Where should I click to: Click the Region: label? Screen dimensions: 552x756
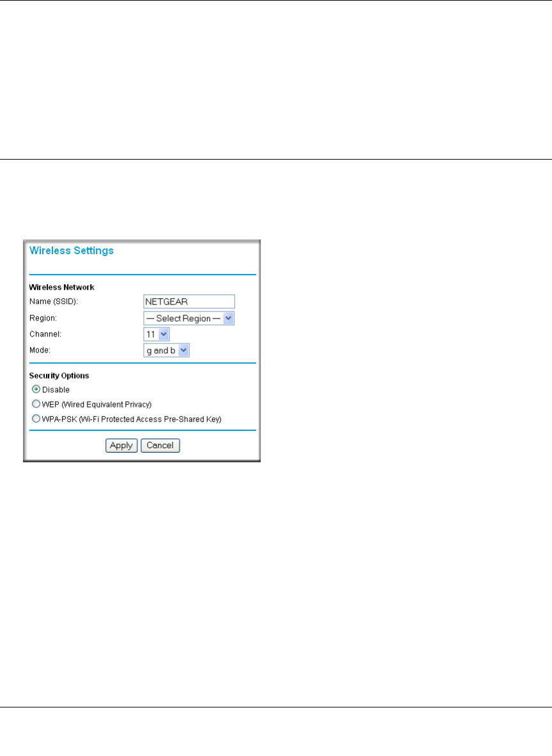click(43, 318)
